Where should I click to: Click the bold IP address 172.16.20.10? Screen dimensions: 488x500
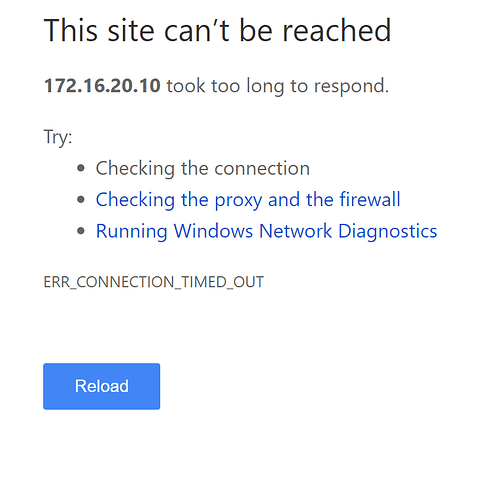tap(102, 85)
